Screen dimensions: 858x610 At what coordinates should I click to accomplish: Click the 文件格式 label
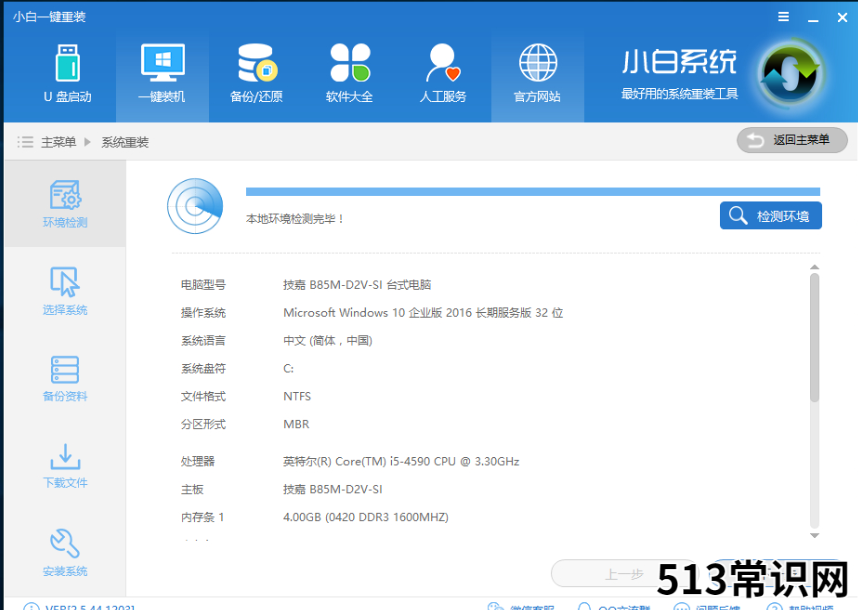pos(203,397)
